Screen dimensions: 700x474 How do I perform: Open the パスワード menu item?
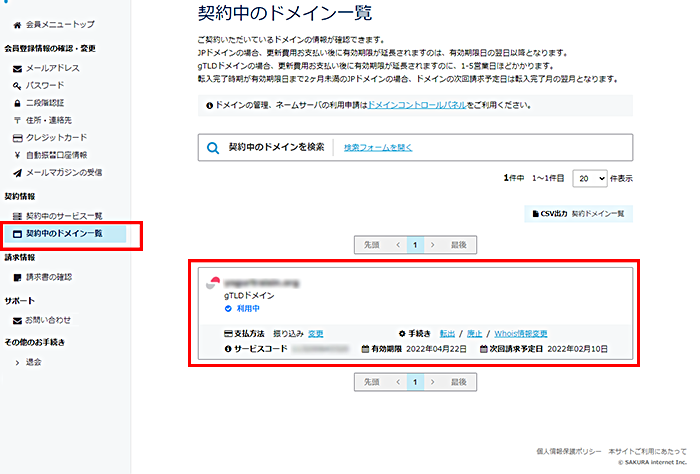click(45, 86)
